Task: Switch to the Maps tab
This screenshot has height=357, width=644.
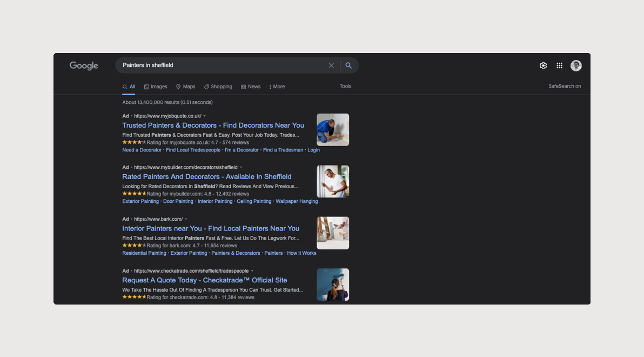Action: (186, 87)
